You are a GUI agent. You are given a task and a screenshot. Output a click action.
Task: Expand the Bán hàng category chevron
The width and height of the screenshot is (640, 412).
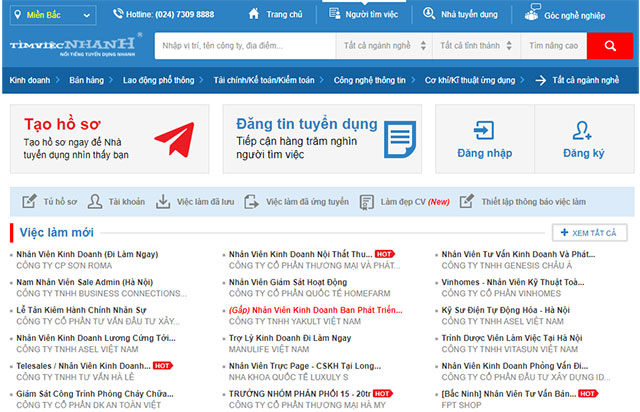111,80
